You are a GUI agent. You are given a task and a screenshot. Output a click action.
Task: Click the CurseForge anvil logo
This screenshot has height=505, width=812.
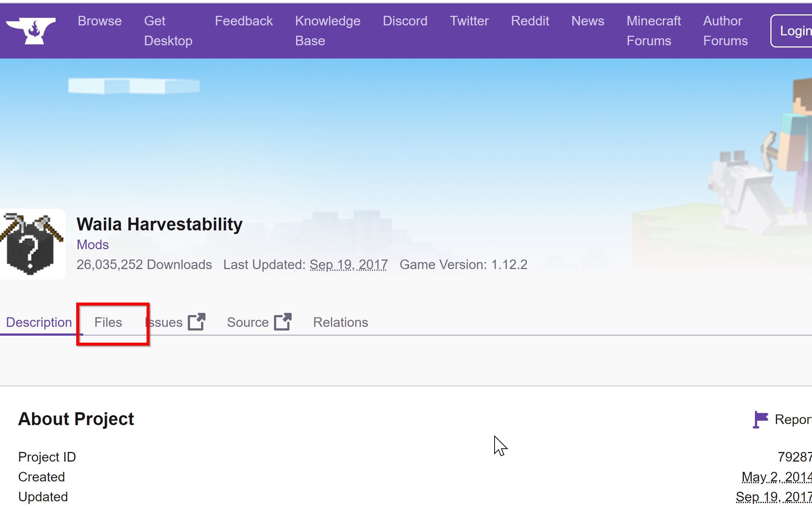click(x=31, y=31)
